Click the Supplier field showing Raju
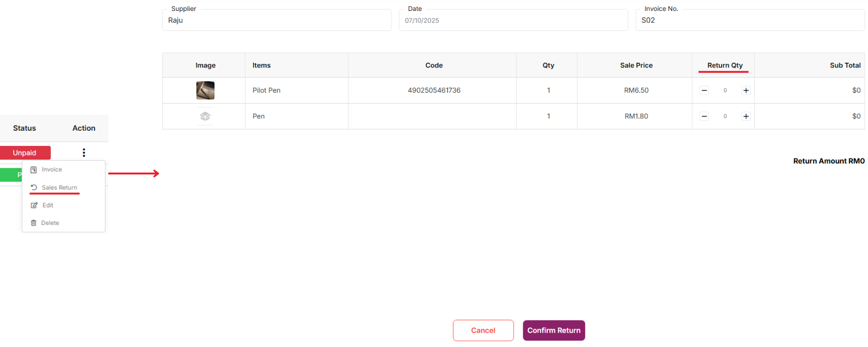868x347 pixels. (x=276, y=20)
